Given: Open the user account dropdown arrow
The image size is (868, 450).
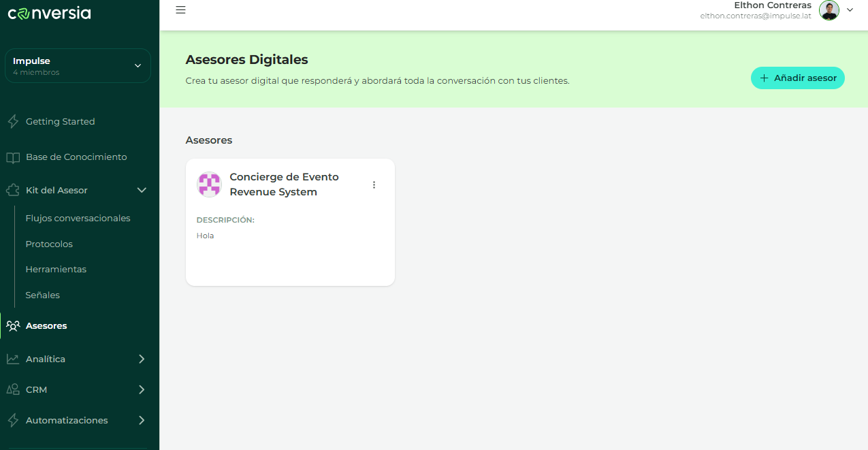Looking at the screenshot, I should (x=850, y=10).
